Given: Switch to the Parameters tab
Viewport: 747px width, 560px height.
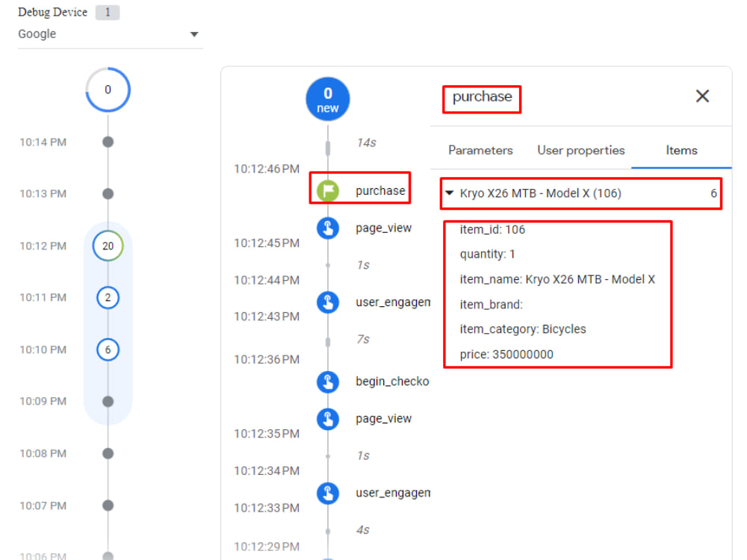Looking at the screenshot, I should pyautogui.click(x=480, y=150).
